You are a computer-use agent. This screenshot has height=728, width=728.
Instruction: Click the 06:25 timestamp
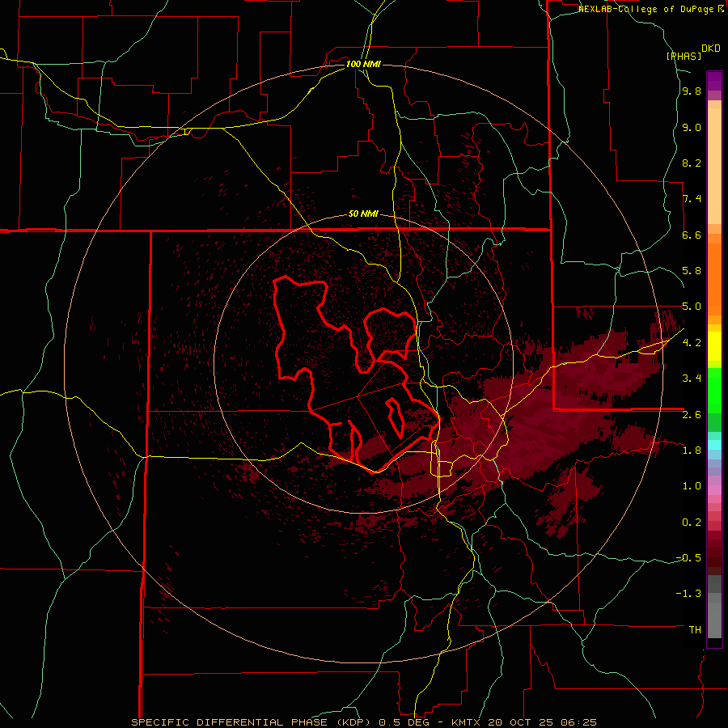(x=578, y=722)
